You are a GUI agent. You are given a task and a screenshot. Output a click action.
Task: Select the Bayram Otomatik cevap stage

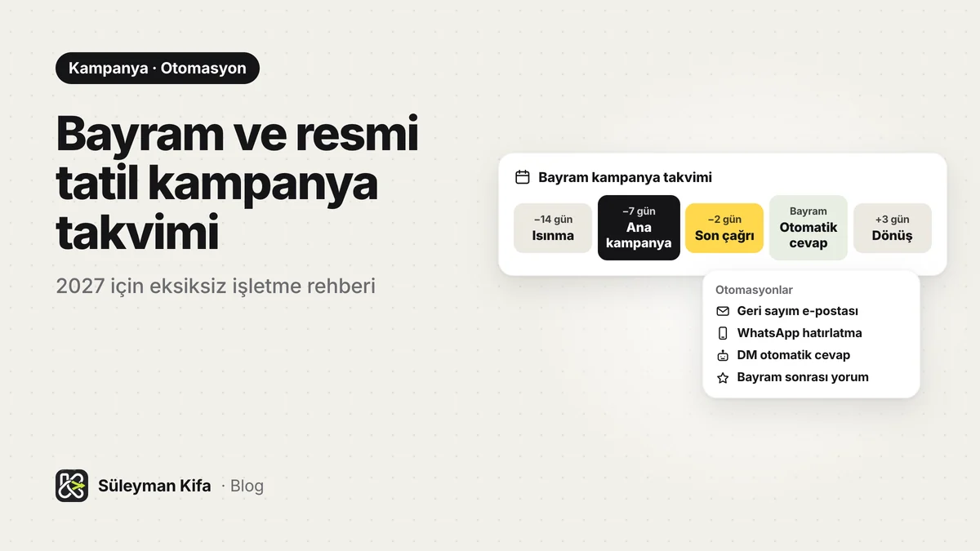pos(808,228)
